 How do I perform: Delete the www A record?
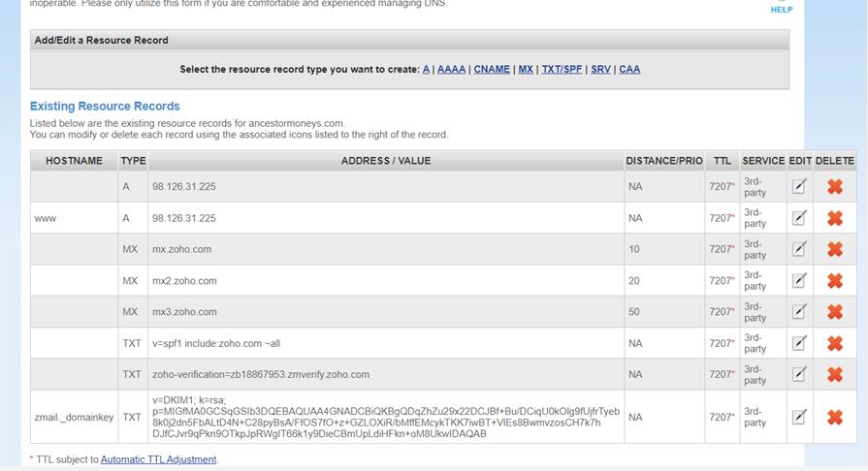click(834, 218)
